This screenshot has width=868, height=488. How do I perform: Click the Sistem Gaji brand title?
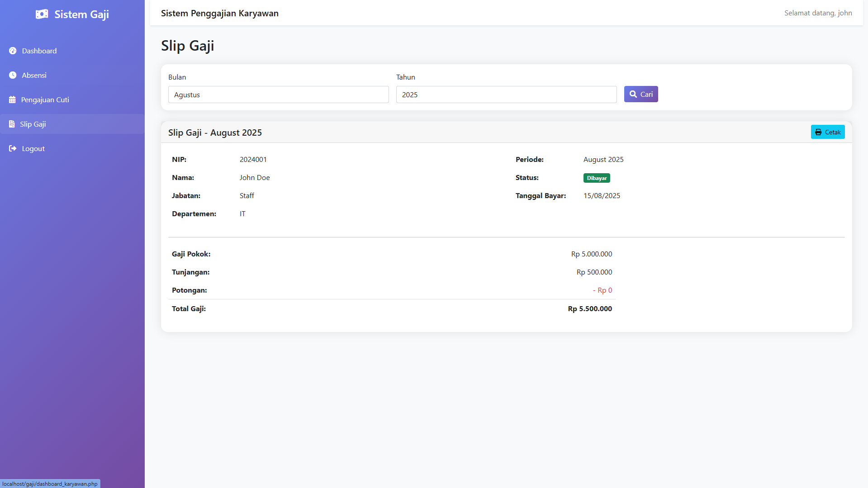click(x=81, y=14)
